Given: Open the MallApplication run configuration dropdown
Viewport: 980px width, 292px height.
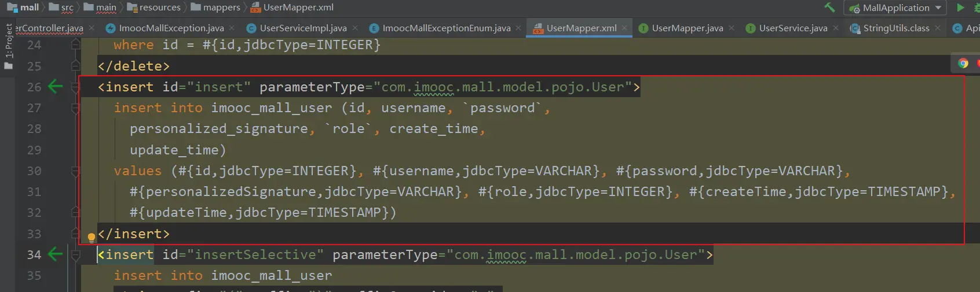Looking at the screenshot, I should point(895,8).
